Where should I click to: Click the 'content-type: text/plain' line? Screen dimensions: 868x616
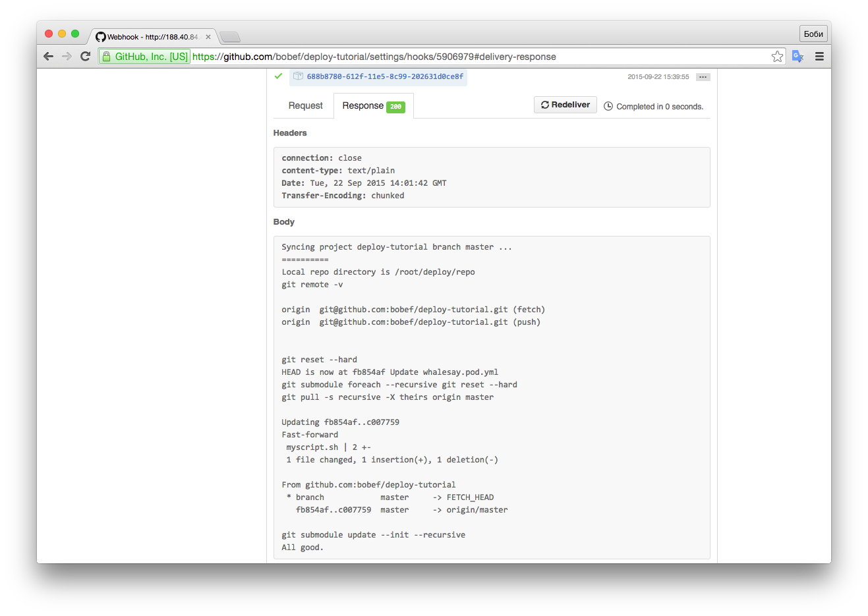(x=338, y=171)
